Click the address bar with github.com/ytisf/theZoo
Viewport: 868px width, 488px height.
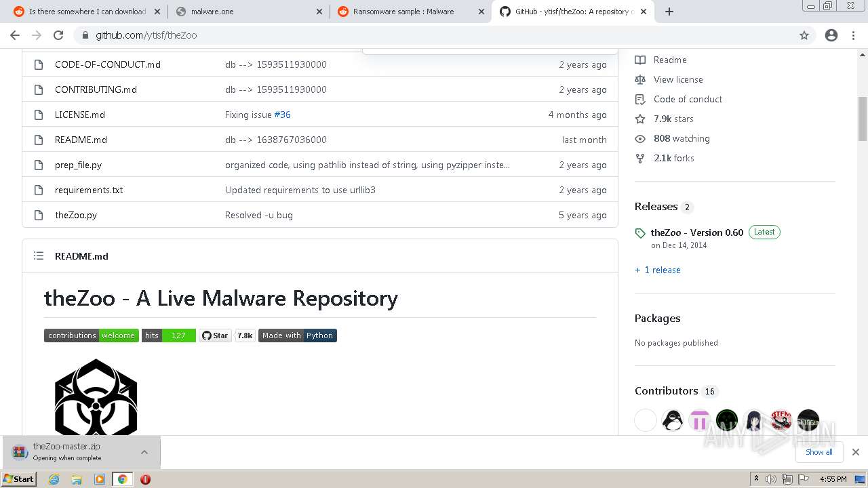(x=434, y=35)
